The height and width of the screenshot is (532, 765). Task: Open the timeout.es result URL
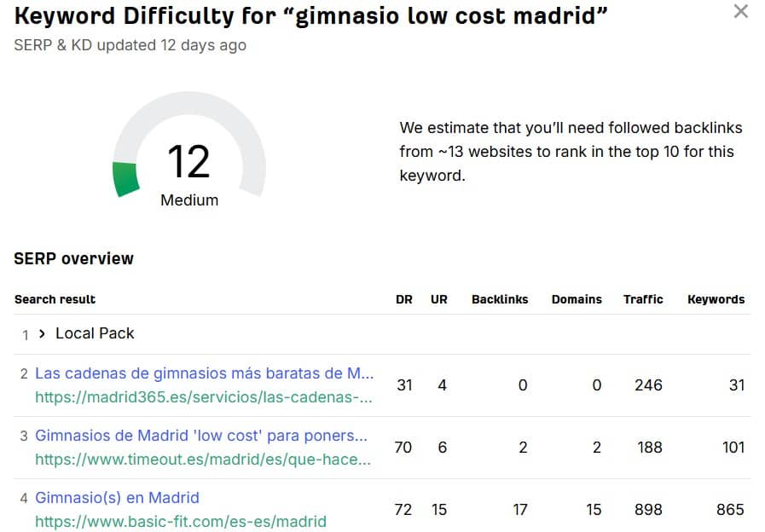click(203, 460)
